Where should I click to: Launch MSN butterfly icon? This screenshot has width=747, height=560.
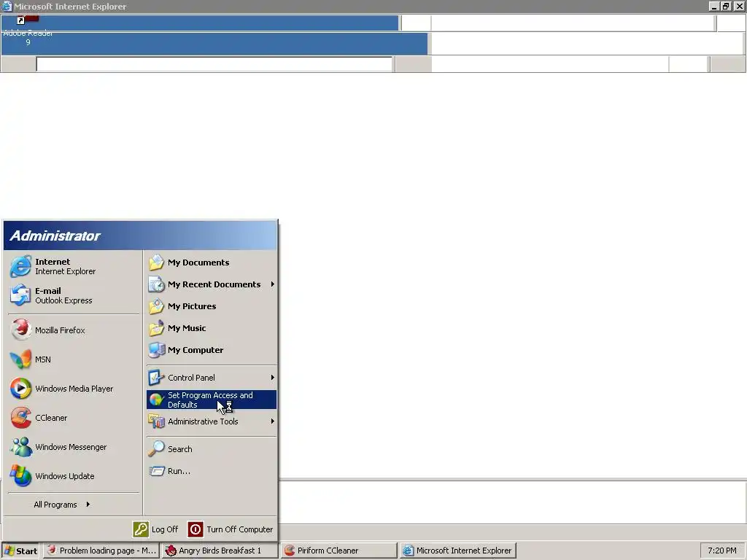(x=20, y=359)
